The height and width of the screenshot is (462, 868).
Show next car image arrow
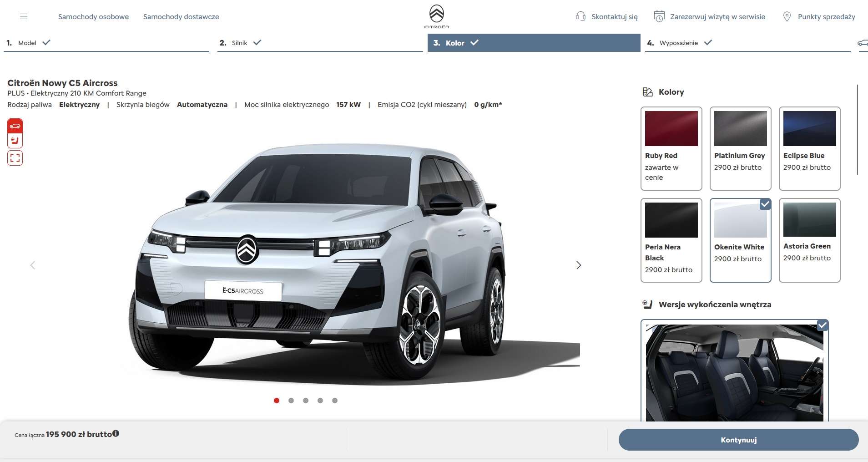coord(579,265)
